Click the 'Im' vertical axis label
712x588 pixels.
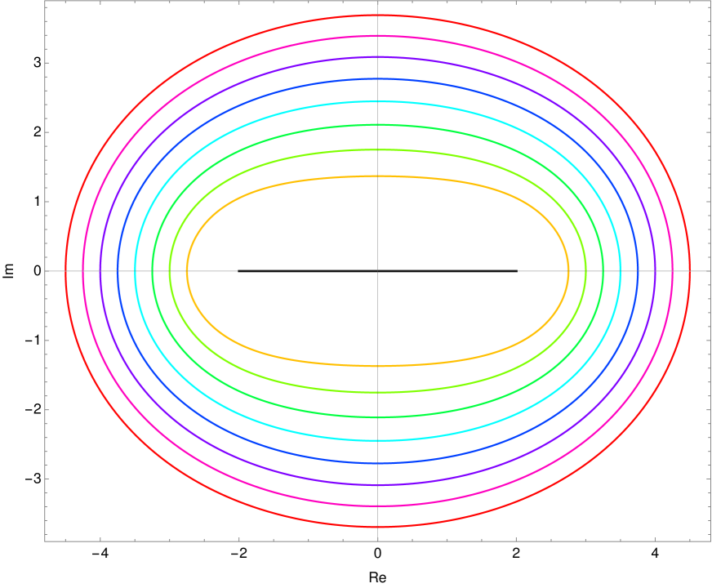pos(9,271)
